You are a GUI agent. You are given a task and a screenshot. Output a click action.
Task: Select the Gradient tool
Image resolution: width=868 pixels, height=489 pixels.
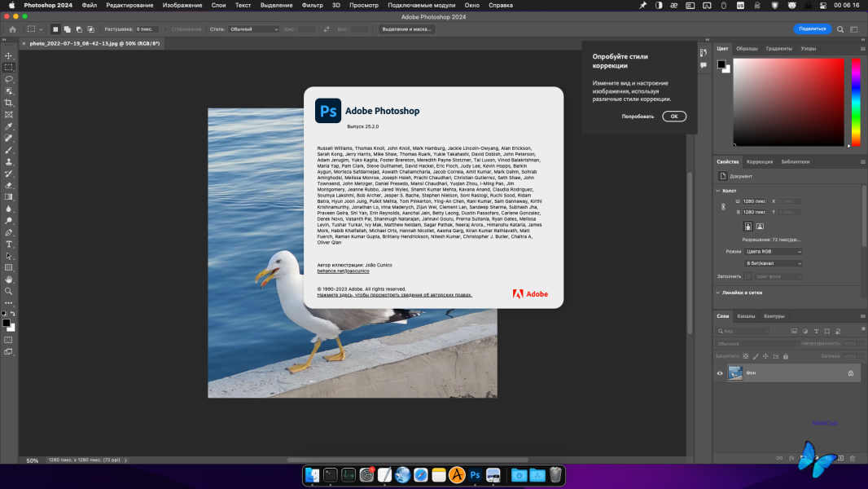9,197
